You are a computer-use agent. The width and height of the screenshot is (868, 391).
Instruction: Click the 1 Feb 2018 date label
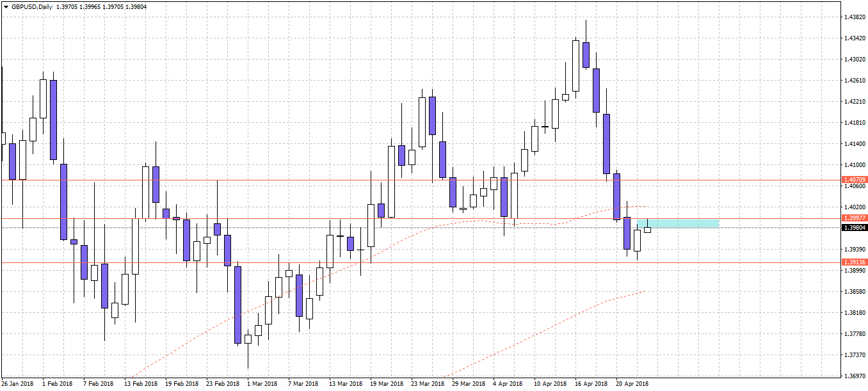pos(58,383)
